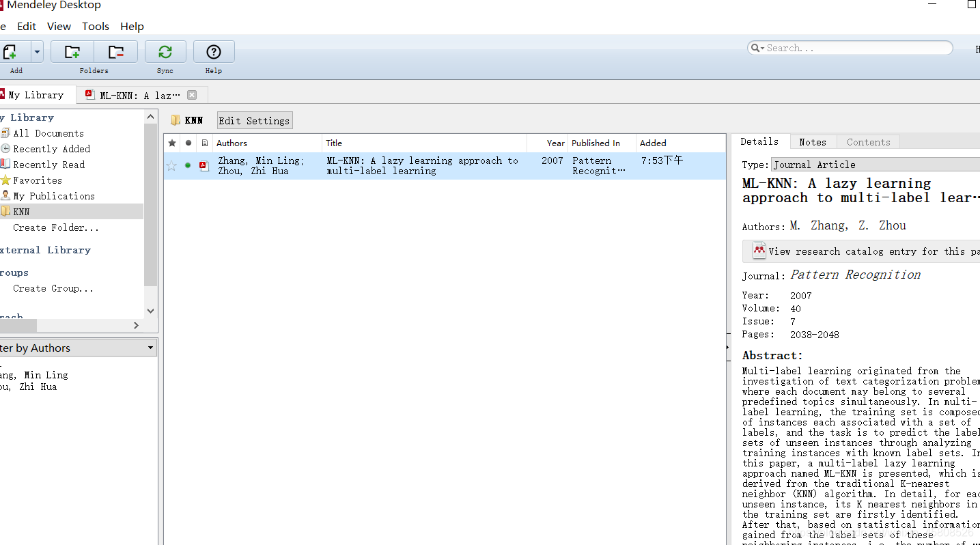Toggle the green unread dot on ML-KNN row

[188, 165]
